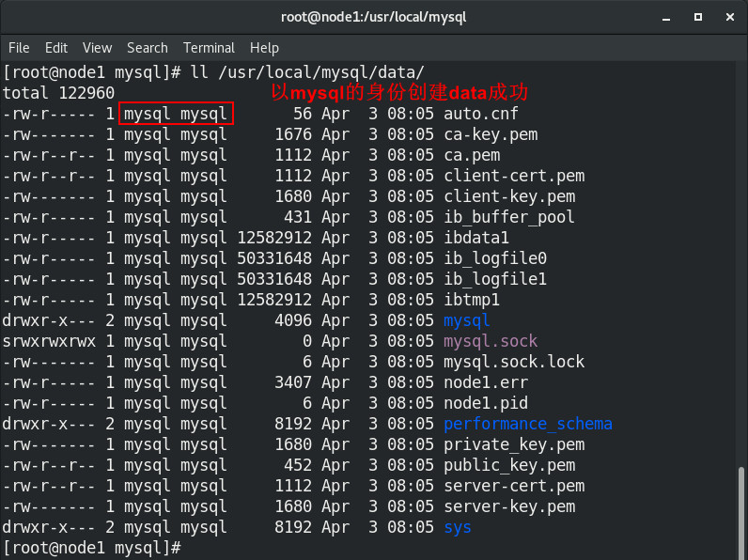Click the final [root@node1 mysql]# prompt
Screen dimensions: 748x560
pyautogui.click(x=91, y=548)
